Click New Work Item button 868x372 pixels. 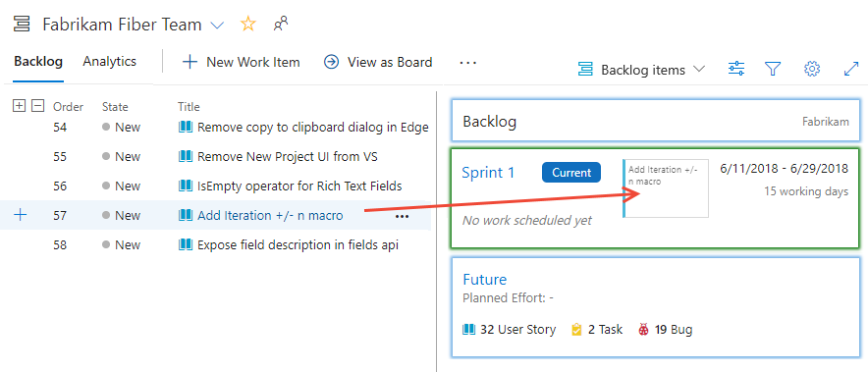241,62
